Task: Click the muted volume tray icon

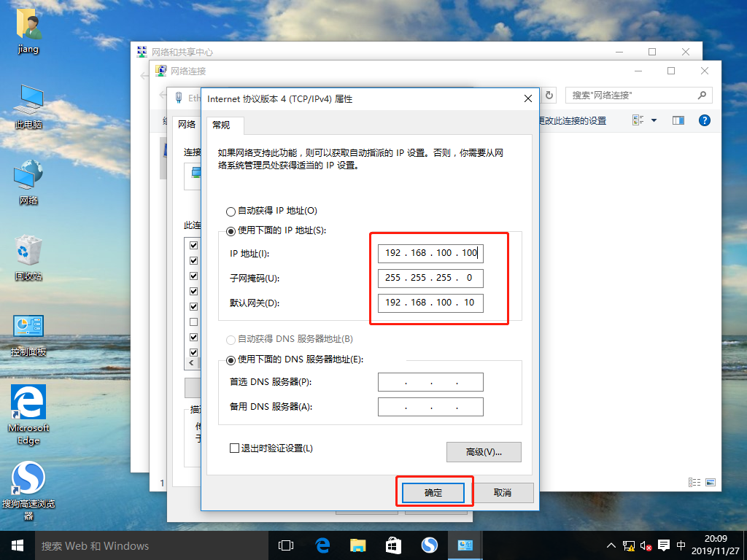Action: (x=646, y=545)
